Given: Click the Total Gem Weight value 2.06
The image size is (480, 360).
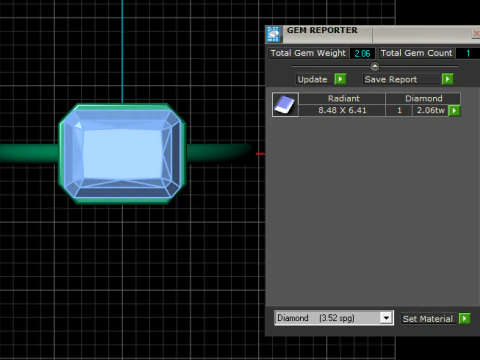Looking at the screenshot, I should point(362,53).
